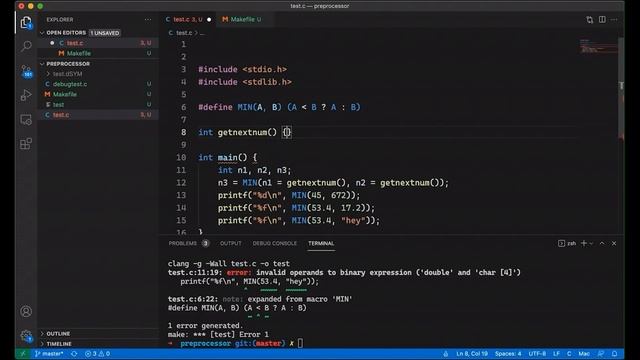This screenshot has width=640, height=360.
Task: Open errors and warnings count in status bar
Action: click(x=97, y=354)
